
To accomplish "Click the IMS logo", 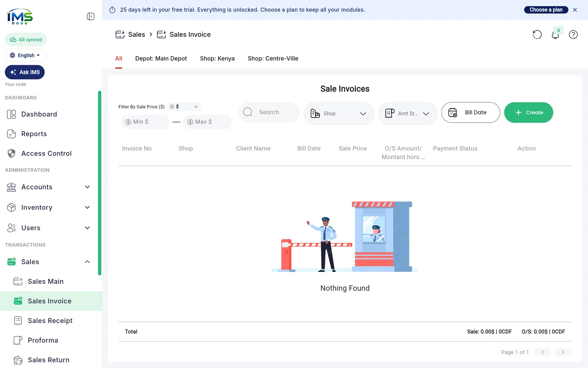I will point(20,17).
